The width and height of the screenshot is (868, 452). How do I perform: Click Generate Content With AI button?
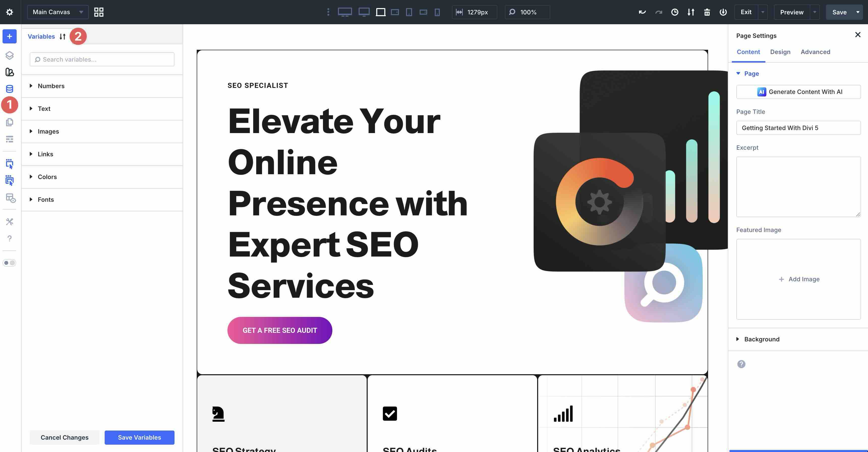(798, 92)
